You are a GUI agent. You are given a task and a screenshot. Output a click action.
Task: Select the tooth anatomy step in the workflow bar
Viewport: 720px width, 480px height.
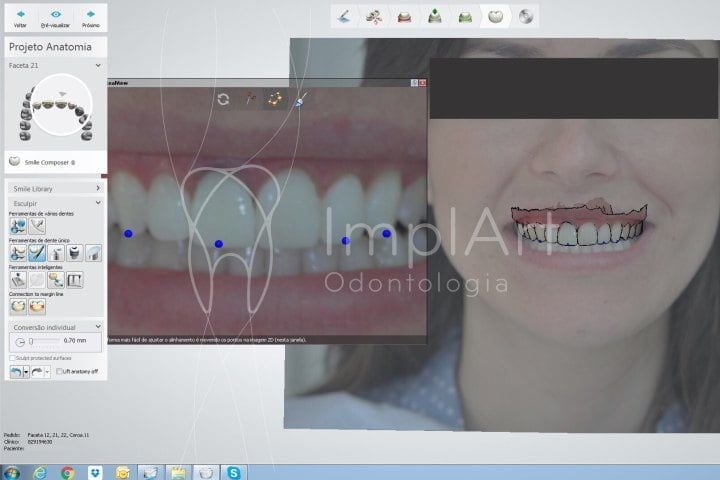(x=494, y=16)
